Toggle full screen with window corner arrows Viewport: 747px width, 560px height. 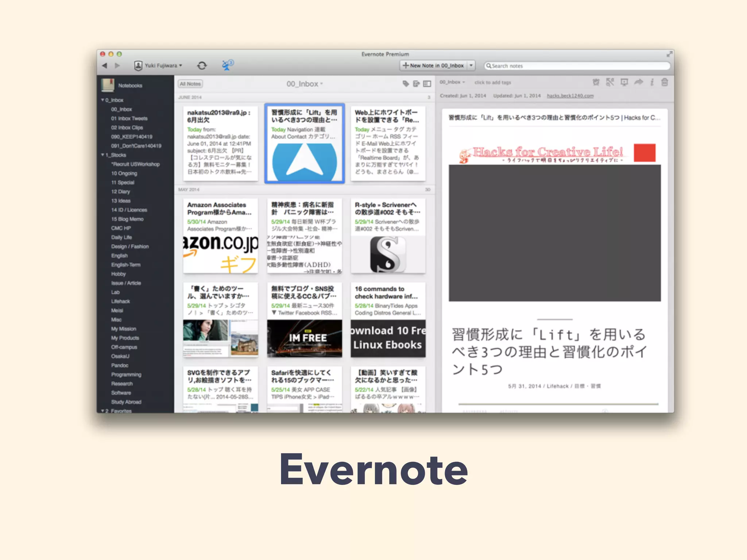pos(669,54)
